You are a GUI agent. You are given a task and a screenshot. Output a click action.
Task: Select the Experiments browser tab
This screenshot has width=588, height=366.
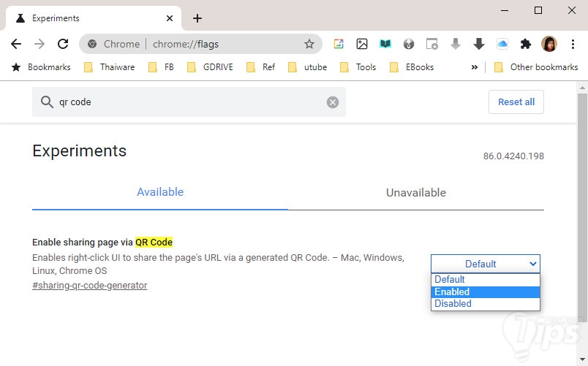94,18
